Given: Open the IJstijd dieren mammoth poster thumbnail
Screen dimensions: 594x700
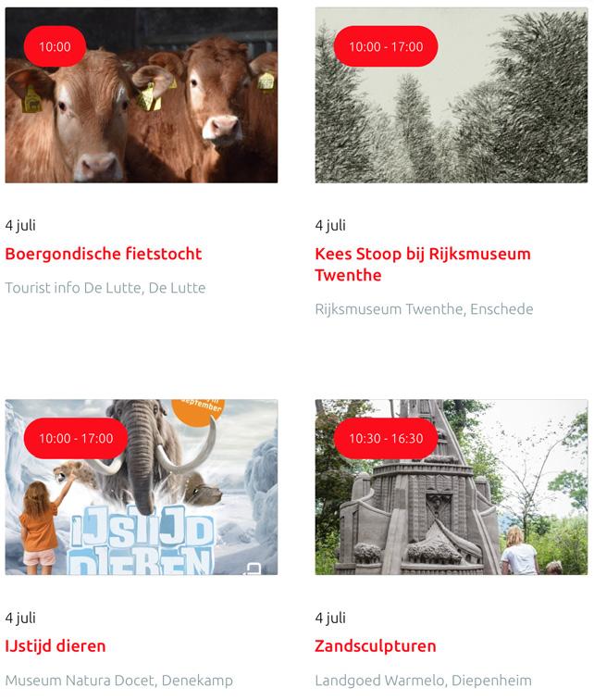Looking at the screenshot, I should 142,487.
